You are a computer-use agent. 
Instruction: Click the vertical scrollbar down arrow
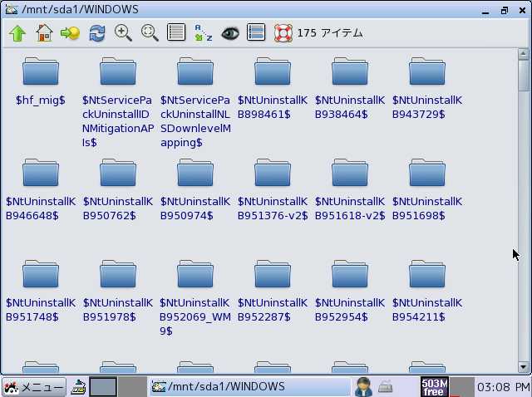[x=524, y=366]
